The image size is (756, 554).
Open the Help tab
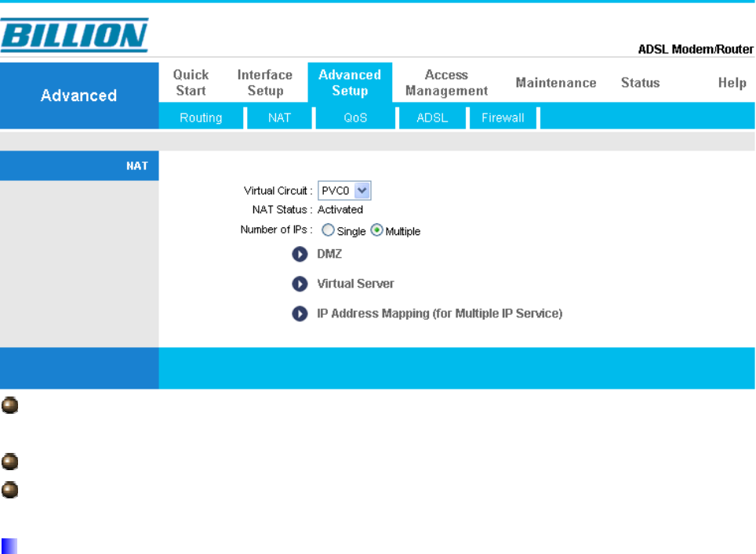point(732,83)
